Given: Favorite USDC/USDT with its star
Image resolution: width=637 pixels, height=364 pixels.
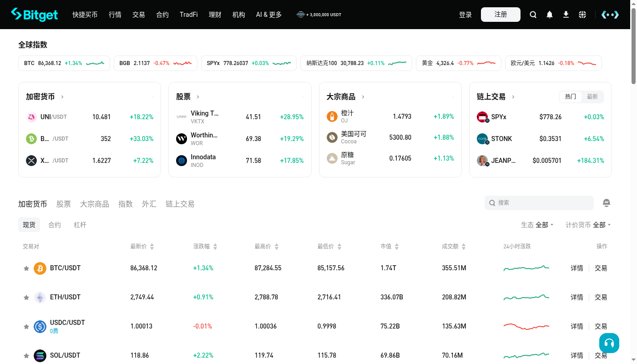Looking at the screenshot, I should click(26, 327).
